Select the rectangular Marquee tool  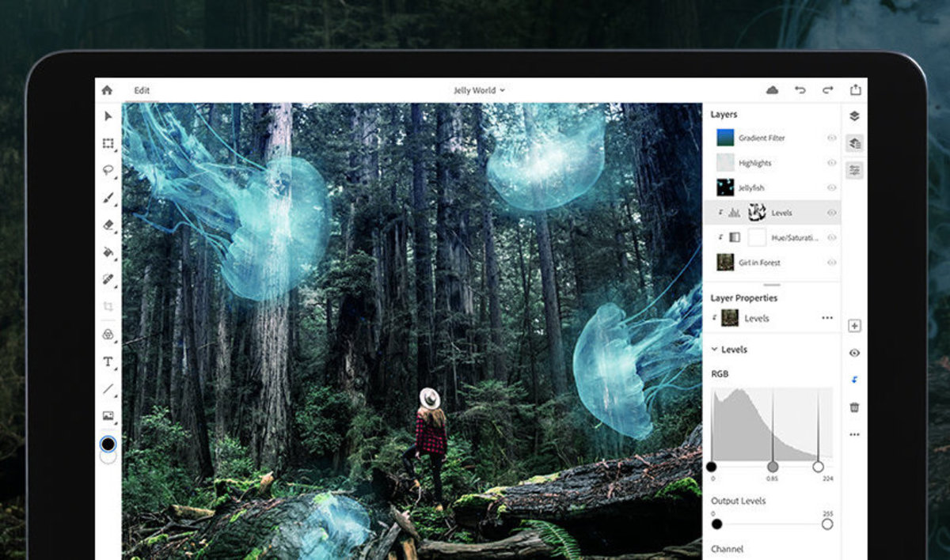(108, 143)
